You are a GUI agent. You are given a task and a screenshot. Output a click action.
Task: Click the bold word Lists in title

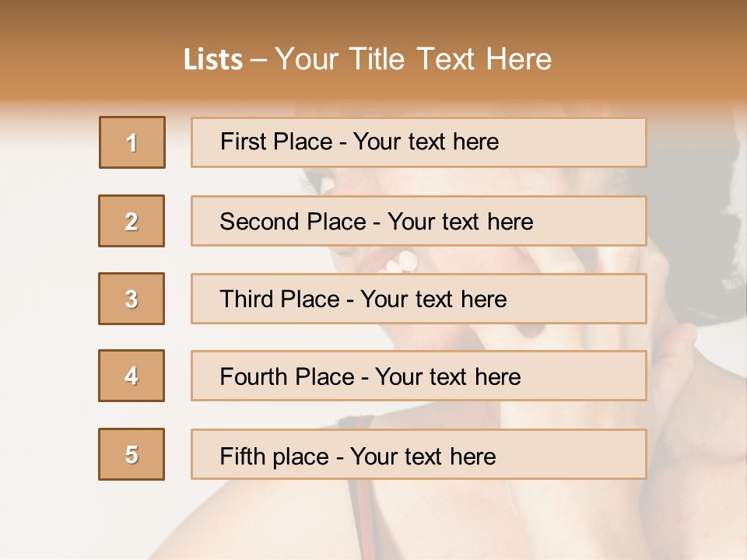(213, 60)
